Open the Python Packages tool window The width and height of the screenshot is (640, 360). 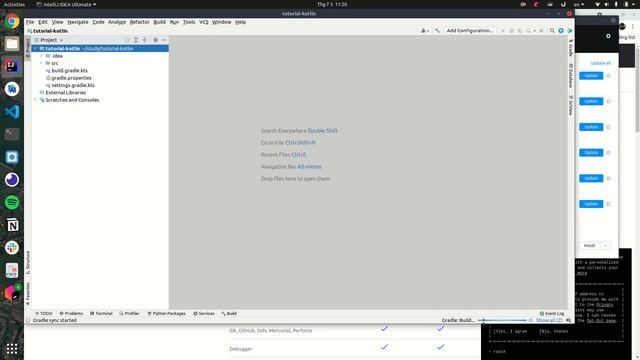(167, 313)
